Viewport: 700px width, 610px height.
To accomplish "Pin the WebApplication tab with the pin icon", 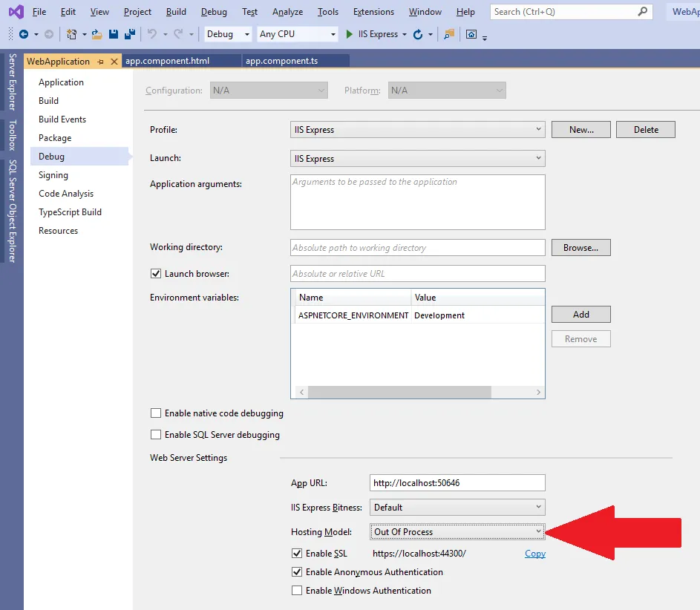I will tap(100, 62).
